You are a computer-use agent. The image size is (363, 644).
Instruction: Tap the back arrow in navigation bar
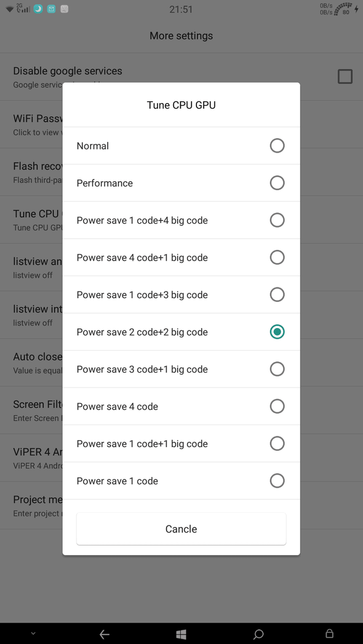click(104, 634)
